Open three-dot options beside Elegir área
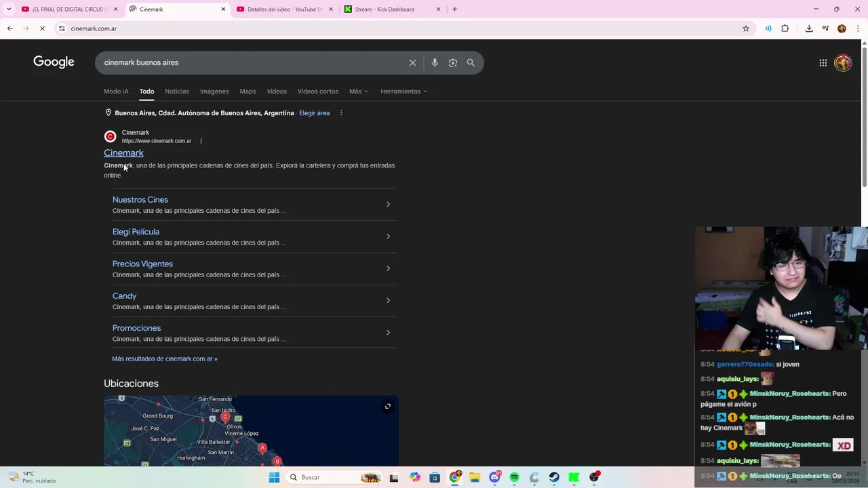This screenshot has height=488, width=868. coord(341,113)
